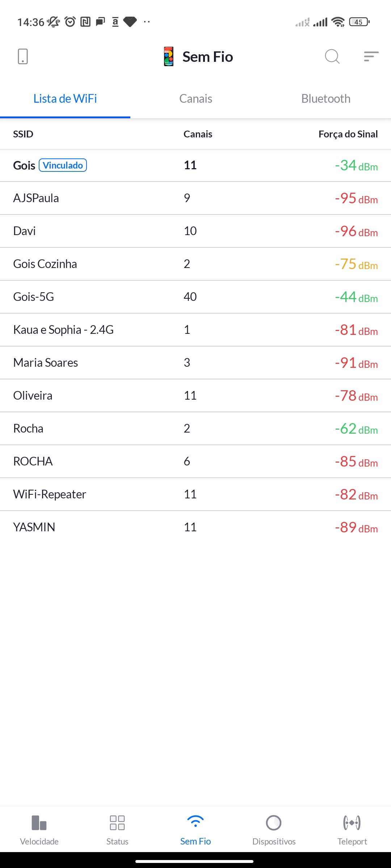Screen dimensions: 391x868
Task: Tap the phone device icon at top left
Action: [22, 57]
